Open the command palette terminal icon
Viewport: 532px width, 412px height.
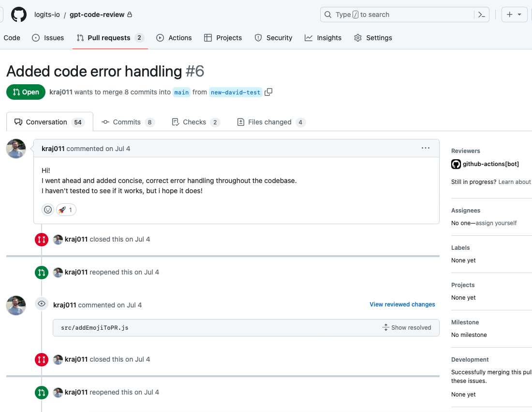(481, 15)
